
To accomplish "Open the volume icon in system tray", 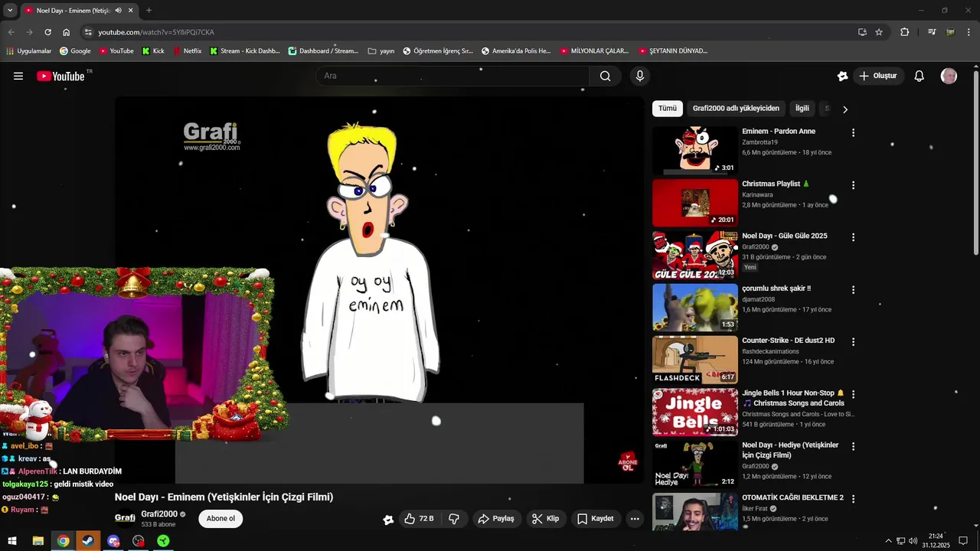I will tap(913, 541).
